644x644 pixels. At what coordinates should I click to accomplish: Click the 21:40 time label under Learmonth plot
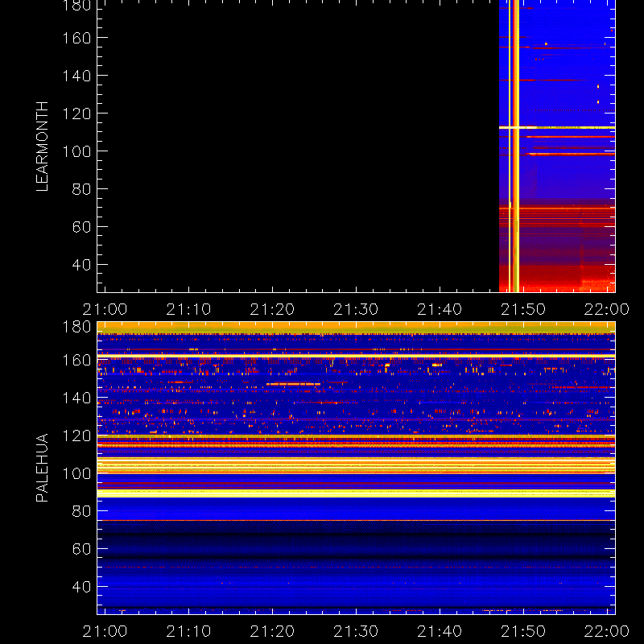coord(440,309)
